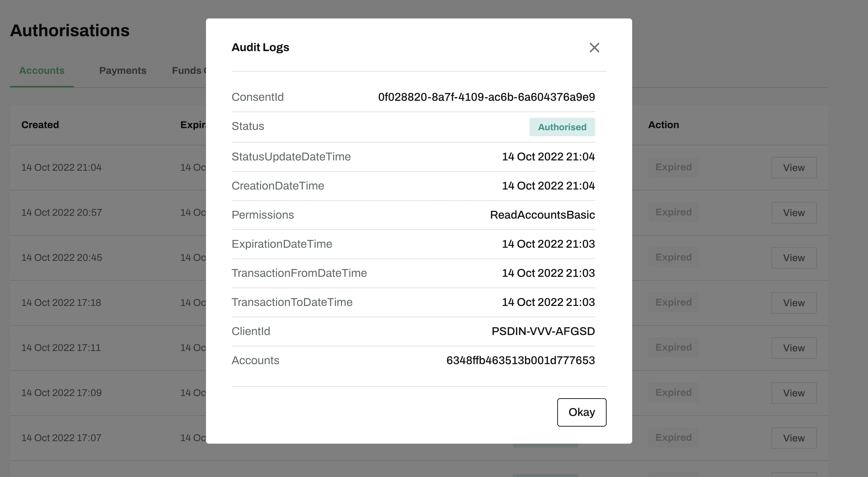View the 20:57 authorisation row
This screenshot has width=868, height=477.
[793, 213]
